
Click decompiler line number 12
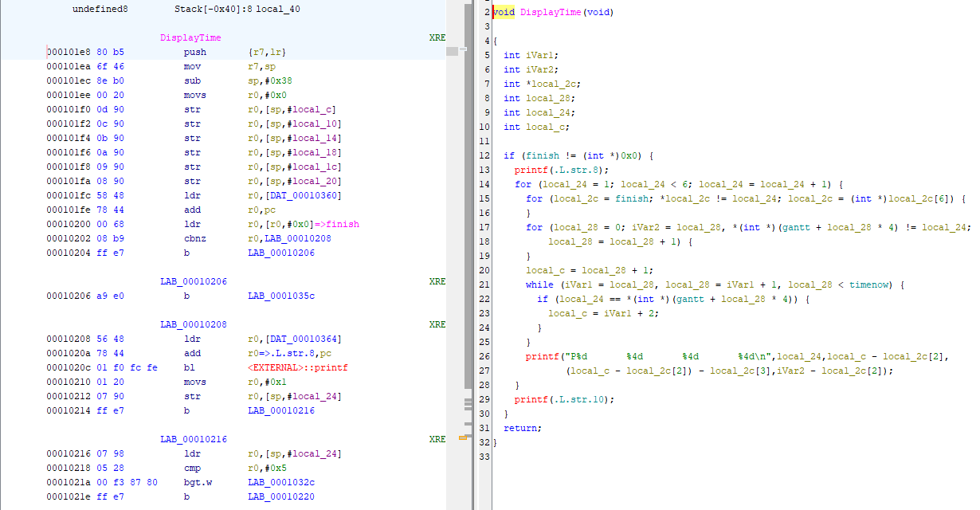click(x=486, y=155)
